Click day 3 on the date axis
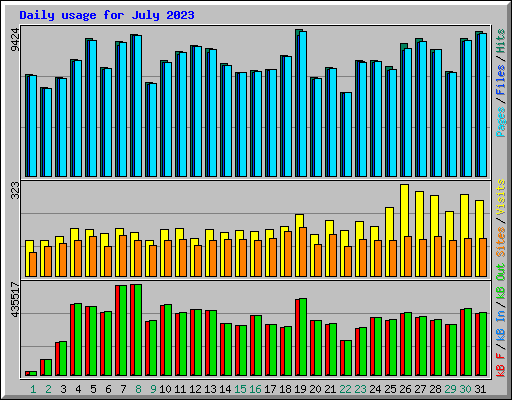512x400 pixels. [63, 389]
